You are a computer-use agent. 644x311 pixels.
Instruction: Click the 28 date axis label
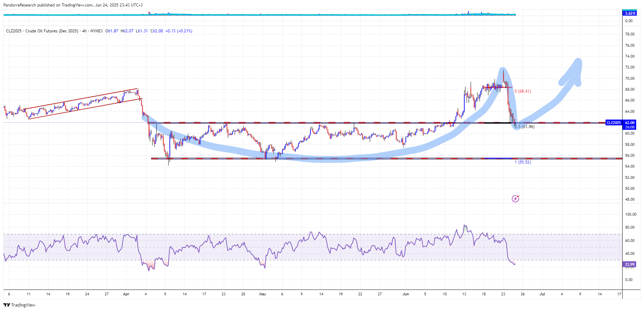(x=243, y=294)
